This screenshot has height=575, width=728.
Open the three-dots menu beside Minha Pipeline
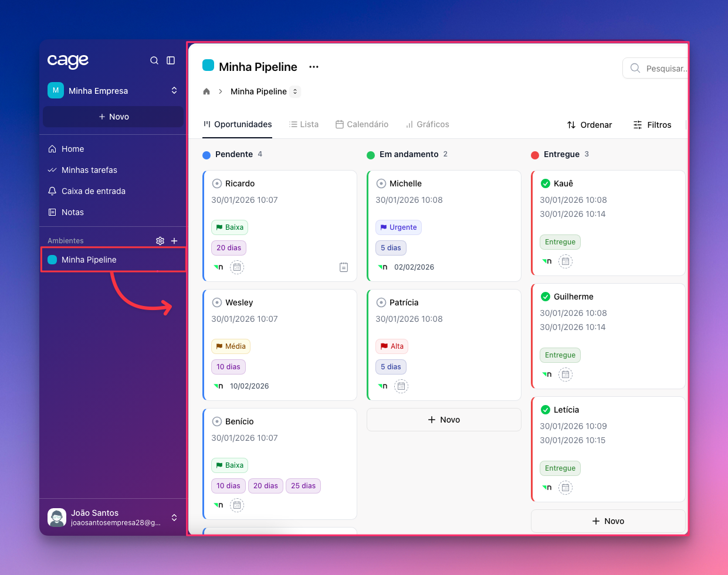coord(314,67)
